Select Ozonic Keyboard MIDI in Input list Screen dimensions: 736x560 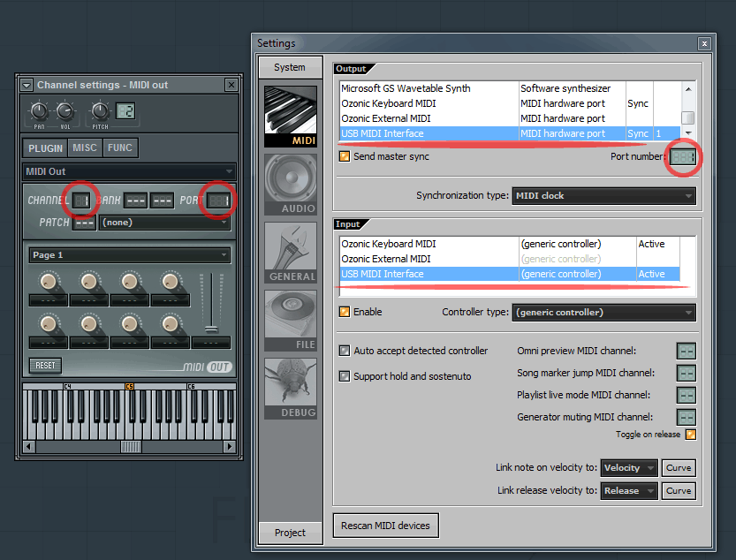(x=510, y=244)
